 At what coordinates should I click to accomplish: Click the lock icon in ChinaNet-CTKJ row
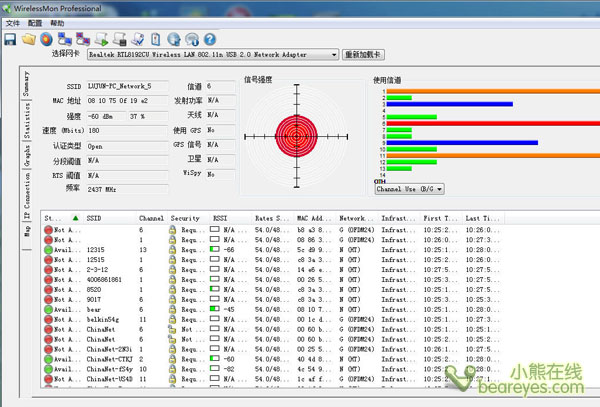pyautogui.click(x=173, y=359)
